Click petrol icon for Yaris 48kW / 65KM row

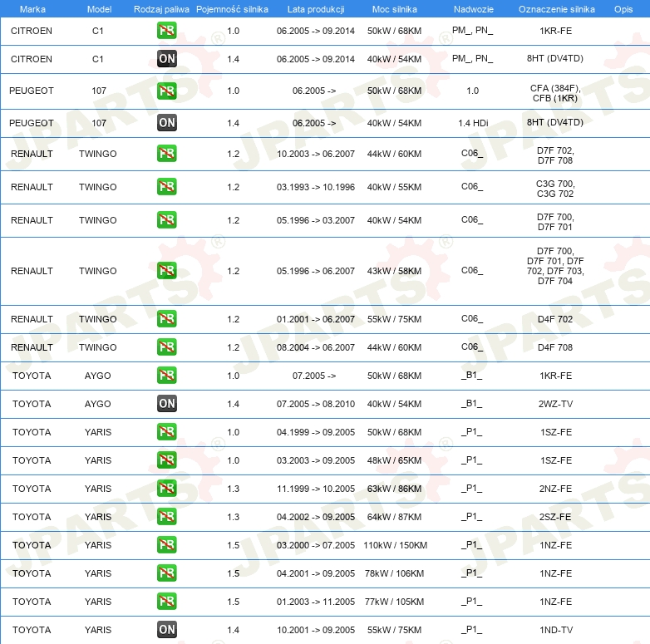pyautogui.click(x=166, y=460)
